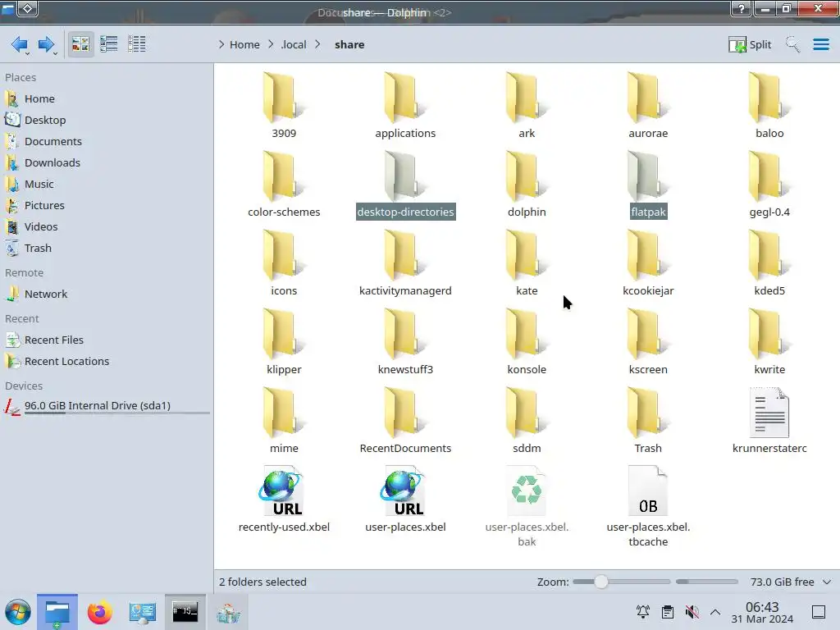
Task: Unmute the volume tray icon
Action: (x=692, y=612)
